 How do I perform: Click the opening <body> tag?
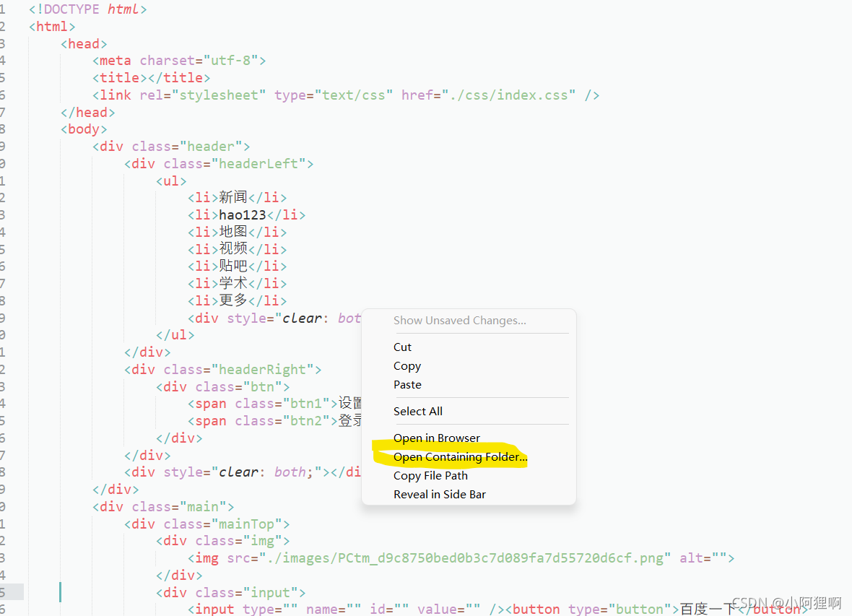coord(84,129)
